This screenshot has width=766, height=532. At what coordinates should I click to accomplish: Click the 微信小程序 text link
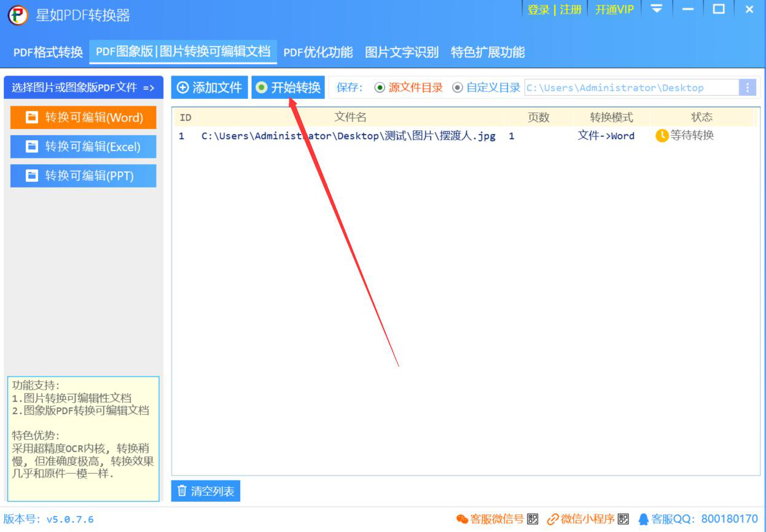588,519
